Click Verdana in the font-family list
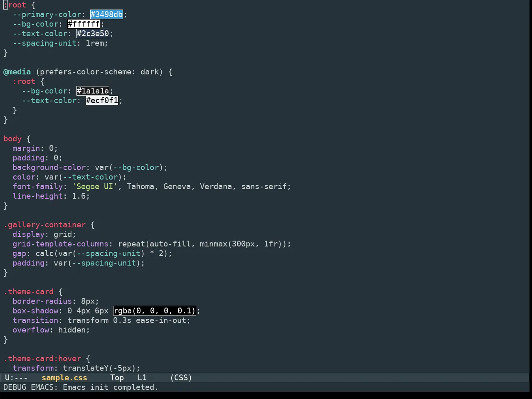532x399 pixels. [x=216, y=187]
